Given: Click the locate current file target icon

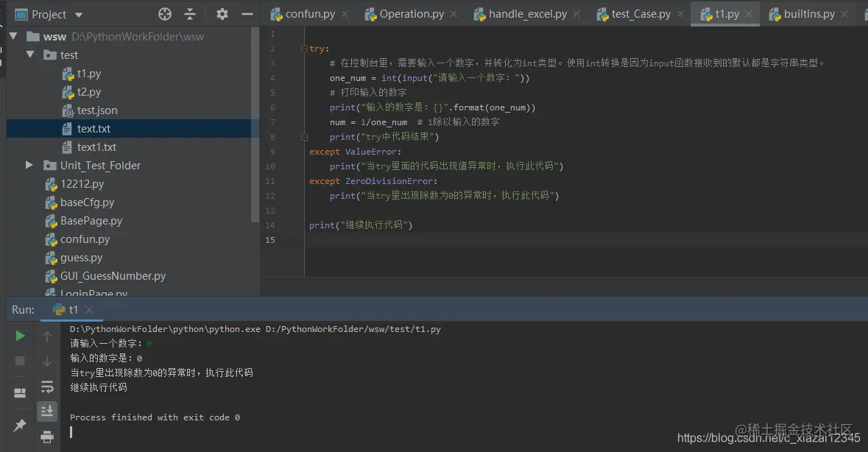Looking at the screenshot, I should (x=164, y=15).
